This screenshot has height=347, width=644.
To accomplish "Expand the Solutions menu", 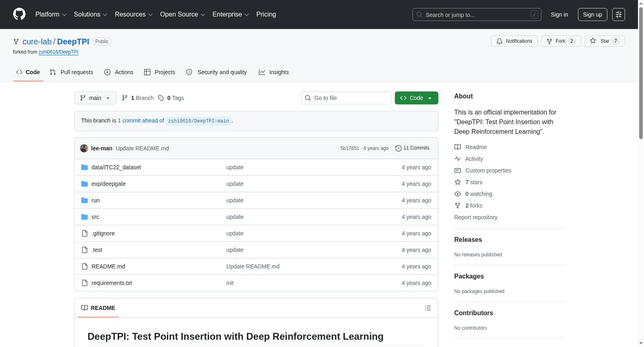I will click(x=91, y=15).
